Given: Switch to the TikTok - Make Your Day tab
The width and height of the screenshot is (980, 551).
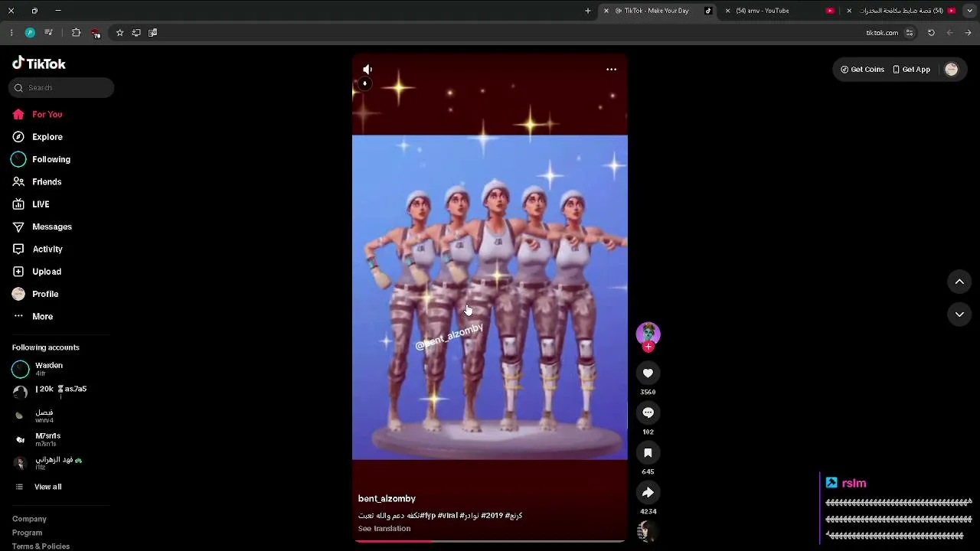Looking at the screenshot, I should click(x=656, y=11).
